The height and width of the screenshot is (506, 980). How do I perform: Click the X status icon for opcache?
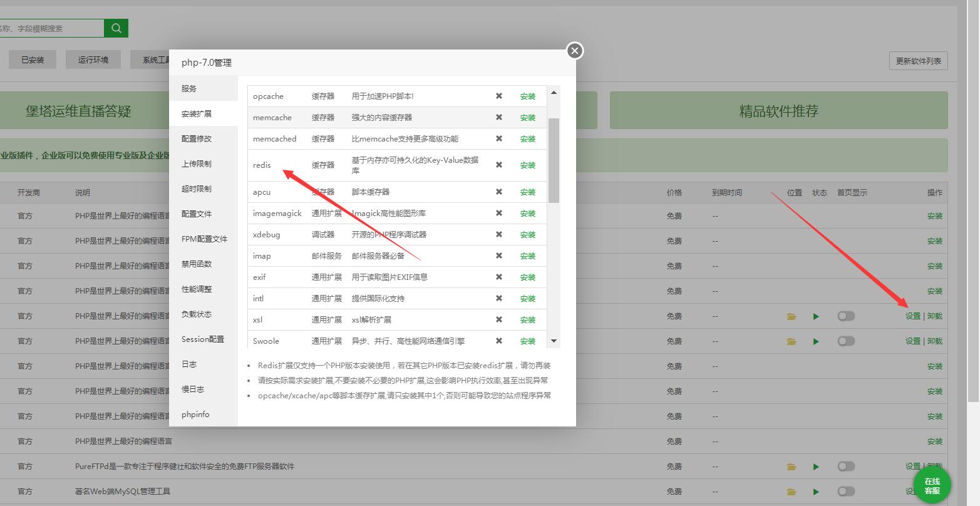click(499, 96)
